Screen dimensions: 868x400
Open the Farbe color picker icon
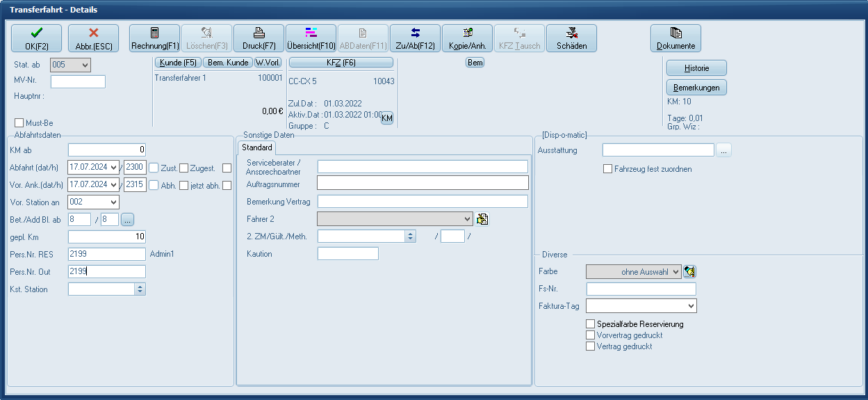click(689, 271)
